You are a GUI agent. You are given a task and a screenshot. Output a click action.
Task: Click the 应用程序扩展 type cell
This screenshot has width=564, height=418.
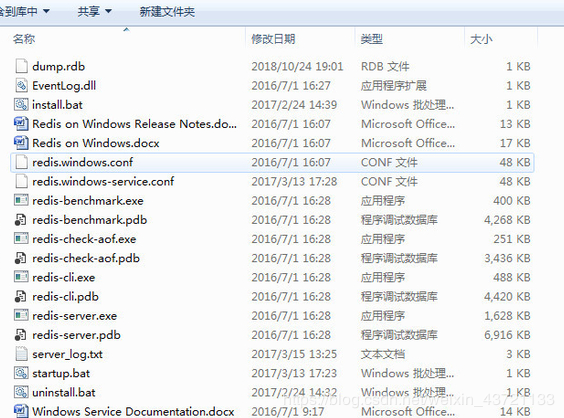[x=394, y=86]
